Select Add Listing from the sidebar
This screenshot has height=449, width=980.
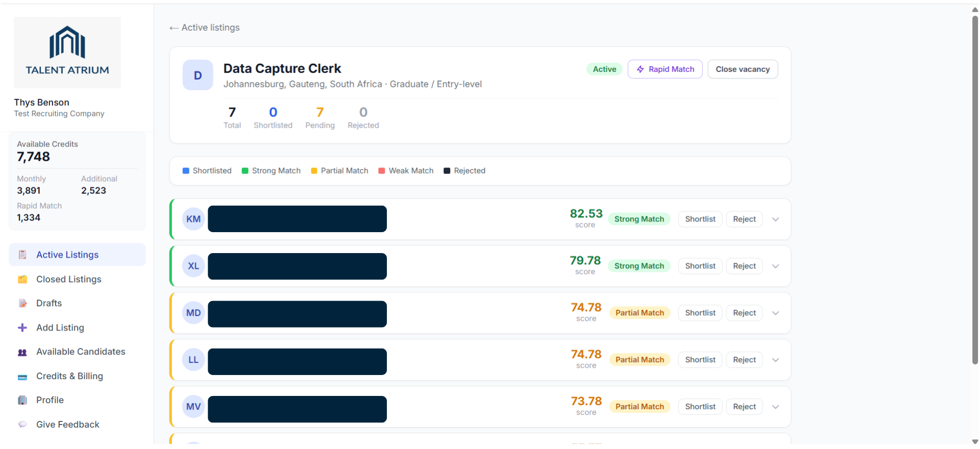click(x=77, y=328)
